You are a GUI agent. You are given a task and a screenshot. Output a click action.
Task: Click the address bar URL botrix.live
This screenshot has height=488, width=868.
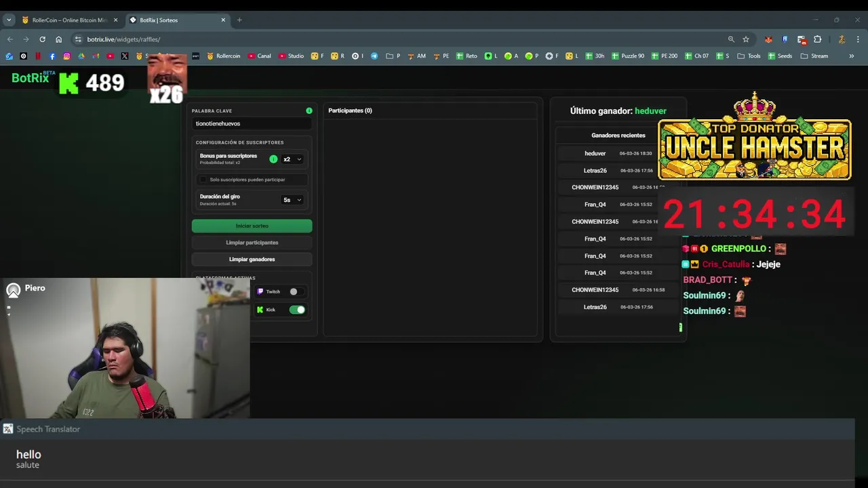point(123,39)
